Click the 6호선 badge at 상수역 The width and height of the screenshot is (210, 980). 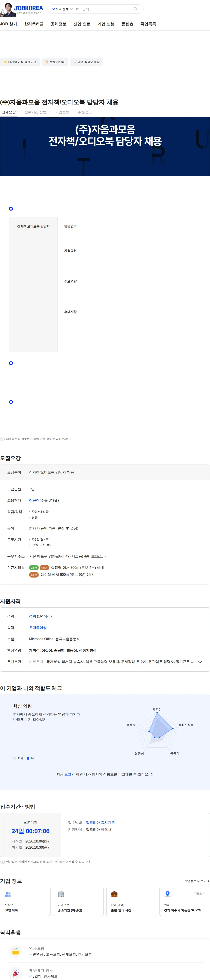point(34,575)
